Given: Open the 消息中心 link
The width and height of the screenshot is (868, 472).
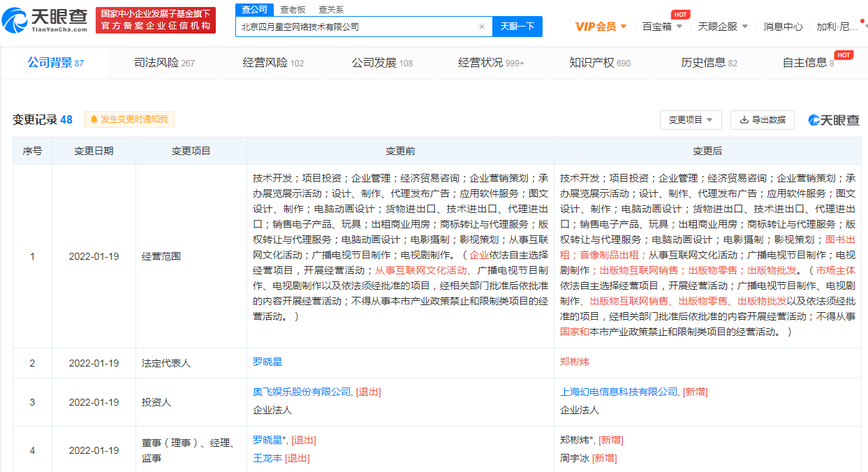Looking at the screenshot, I should [x=783, y=27].
